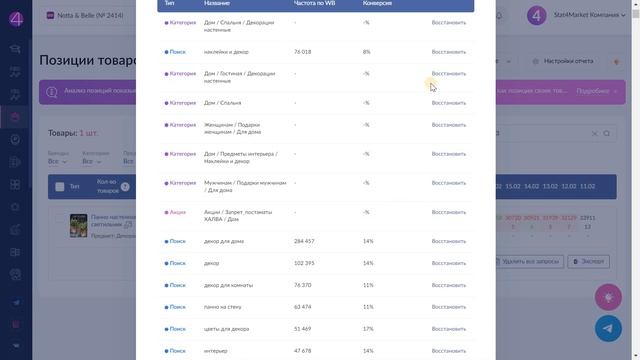The image size is (640, 360).
Task: Click Удалить все запросы button
Action: click(527, 262)
